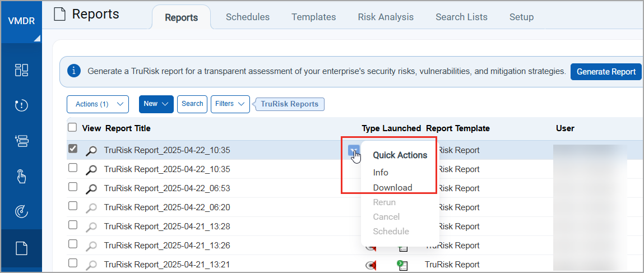The width and height of the screenshot is (644, 273).
Task: Open the Search Lists tab
Action: coord(462,17)
